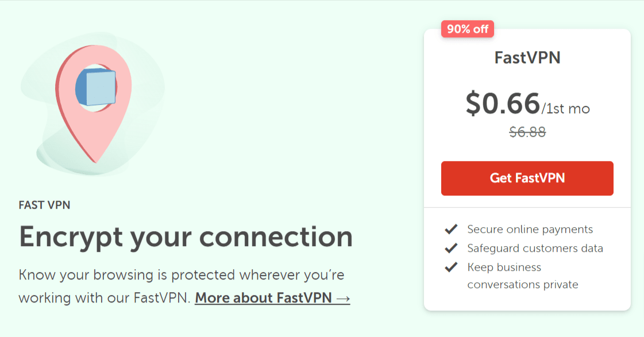
Task: Click the 90% off badge
Action: click(x=467, y=29)
